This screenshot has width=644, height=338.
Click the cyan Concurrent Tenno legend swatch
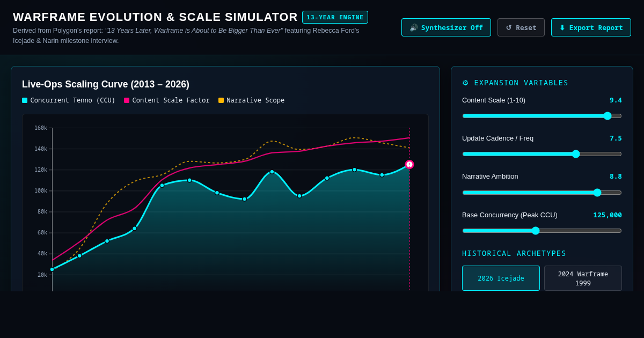coord(25,100)
